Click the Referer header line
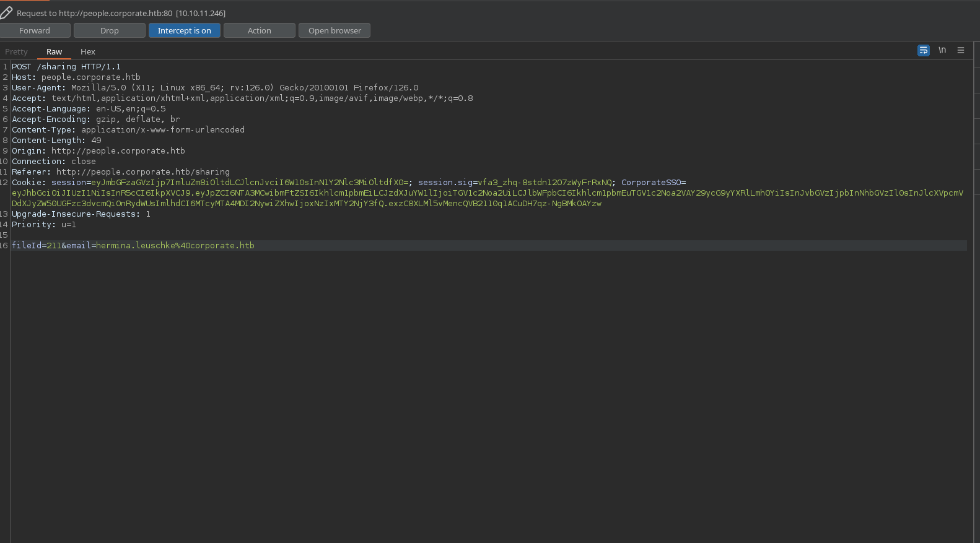The image size is (980, 543). point(121,172)
